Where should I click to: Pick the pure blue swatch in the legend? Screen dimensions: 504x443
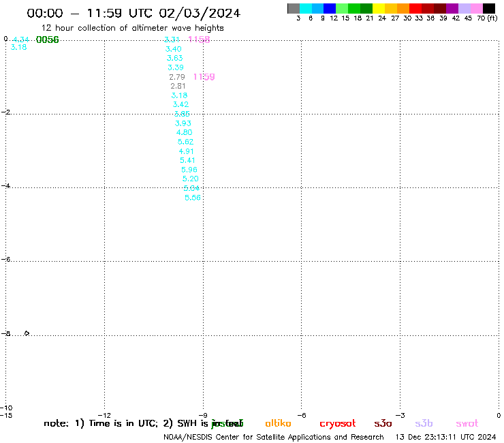330,8
